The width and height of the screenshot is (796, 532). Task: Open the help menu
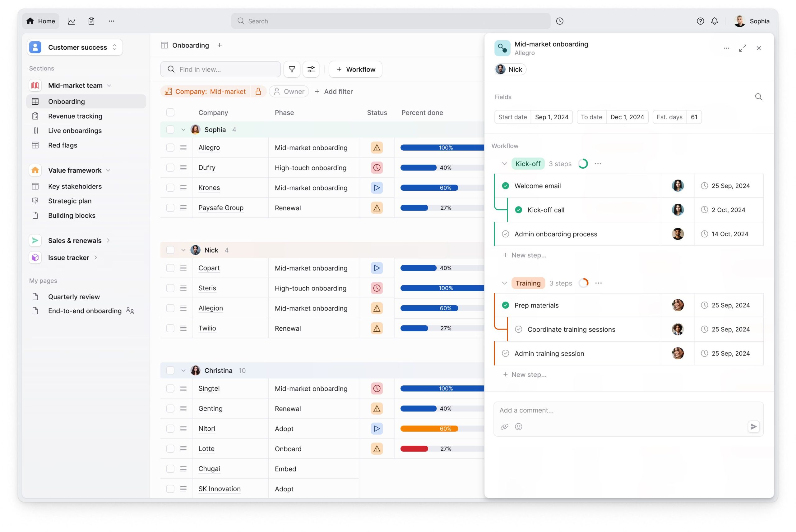pos(700,21)
